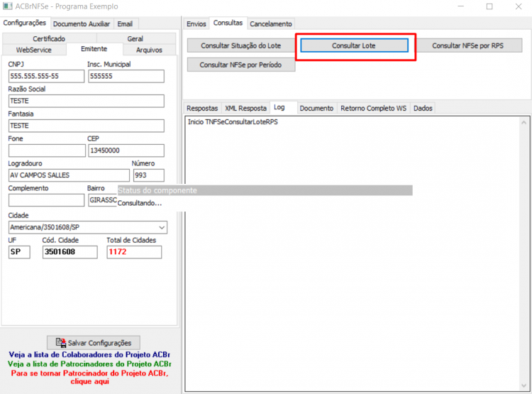The image size is (532, 394).
Task: Click Consultar NFSe por RPS button
Action: [468, 45]
